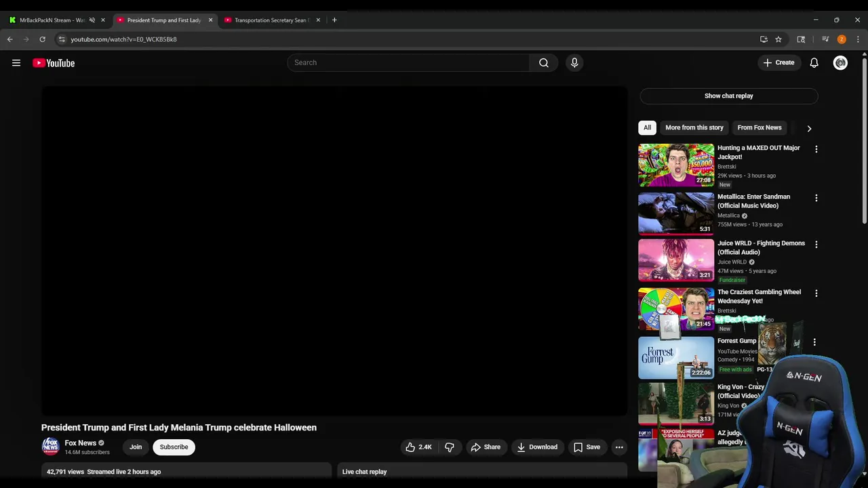Image resolution: width=868 pixels, height=488 pixels.
Task: Switch to Transportation Secretary Sean tab
Action: point(271,20)
